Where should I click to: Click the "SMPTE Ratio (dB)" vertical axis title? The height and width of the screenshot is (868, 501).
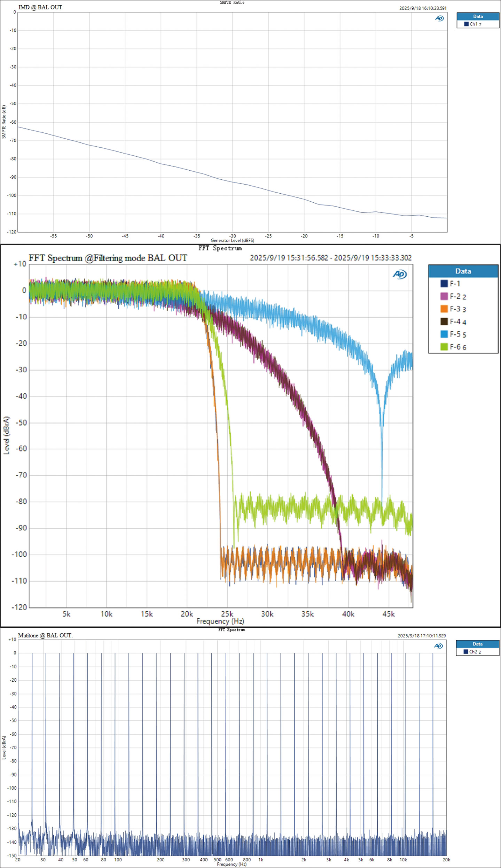pyautogui.click(x=4, y=122)
